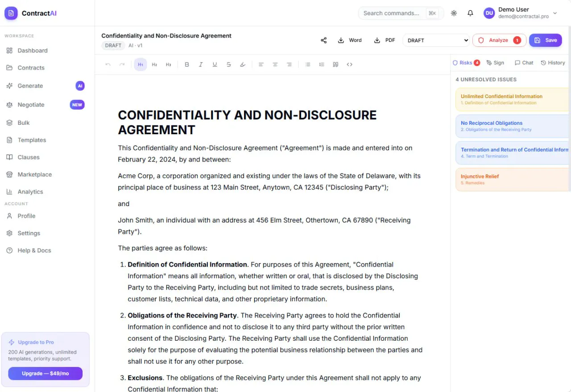The image size is (571, 392).
Task: Save the contract
Action: tap(546, 40)
